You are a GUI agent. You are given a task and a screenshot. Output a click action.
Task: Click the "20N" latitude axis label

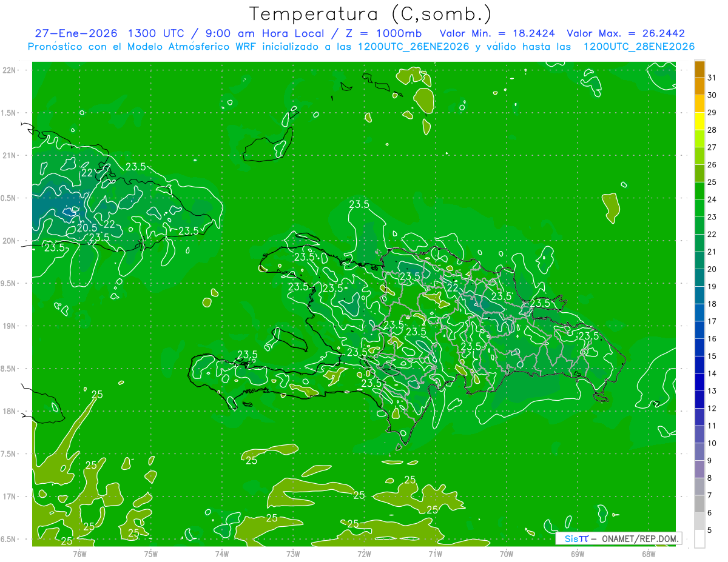coord(10,241)
